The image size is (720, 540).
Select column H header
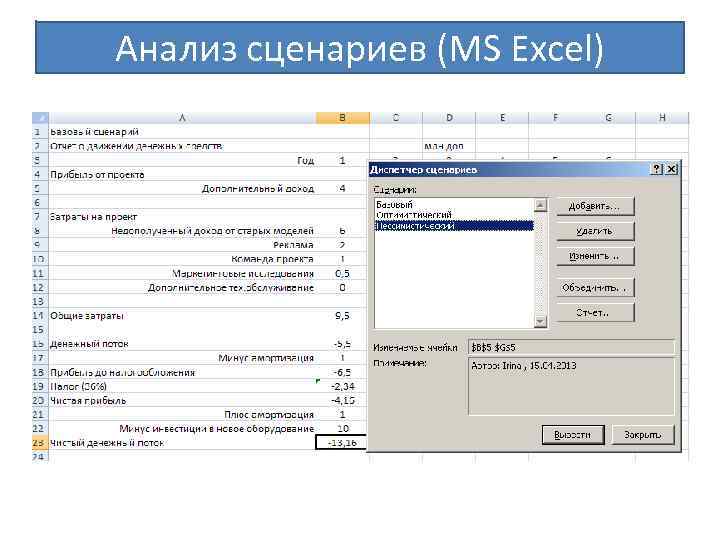(x=662, y=118)
